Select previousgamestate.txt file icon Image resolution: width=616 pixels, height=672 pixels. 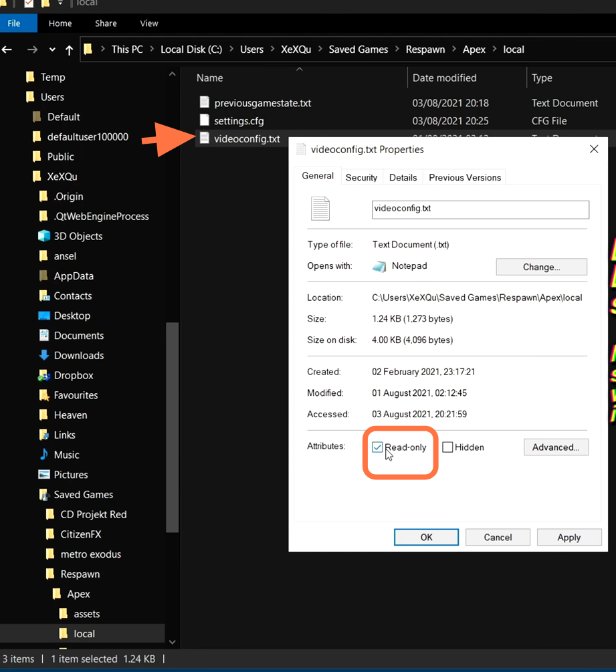pyautogui.click(x=205, y=102)
